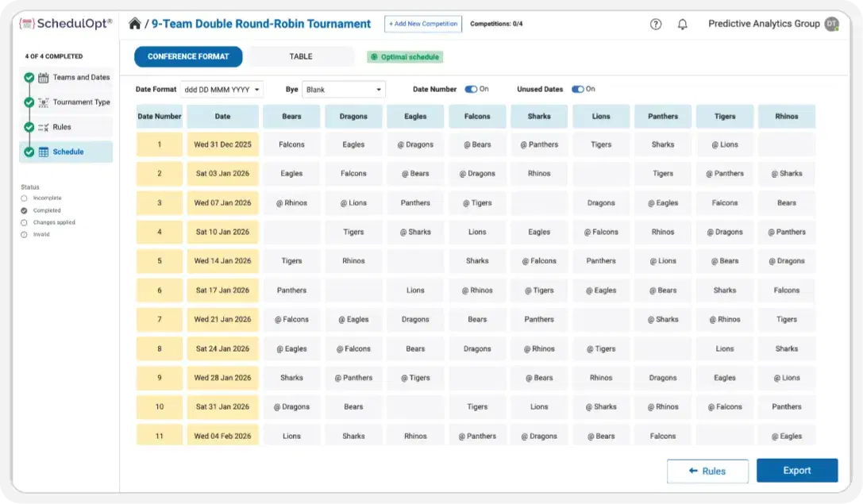Select the Sat 03 Jan 2026 date cell
This screenshot has width=863, height=504.
point(222,173)
